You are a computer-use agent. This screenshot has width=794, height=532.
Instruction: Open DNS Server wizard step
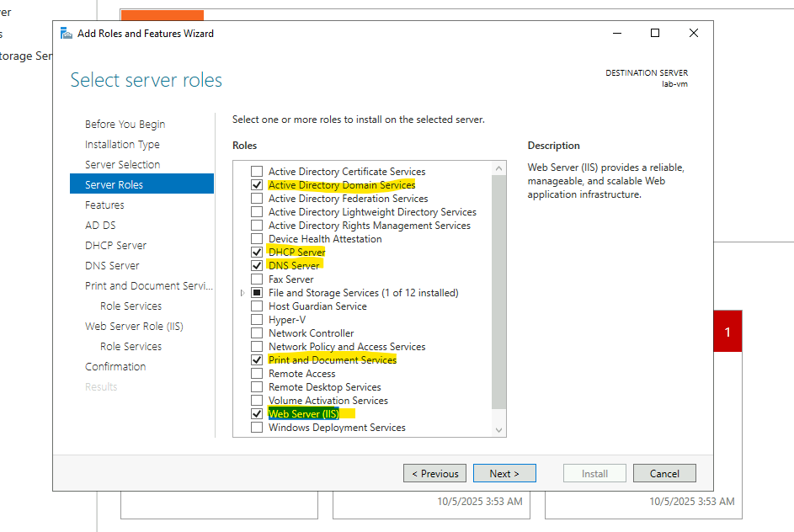pos(112,266)
